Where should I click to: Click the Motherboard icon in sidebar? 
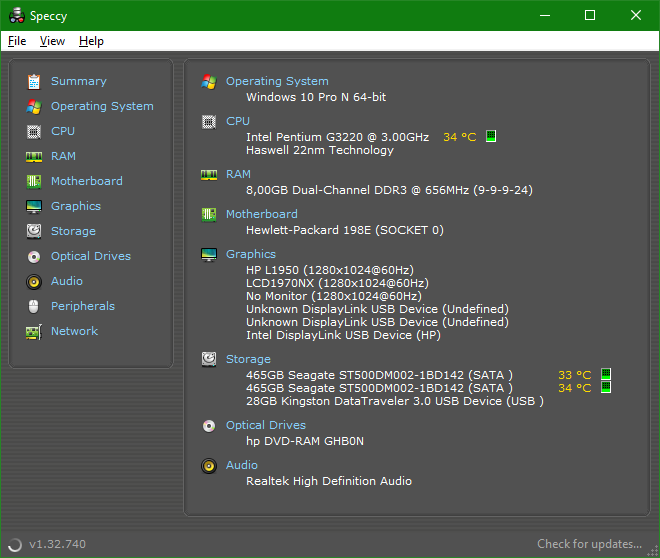pos(34,181)
